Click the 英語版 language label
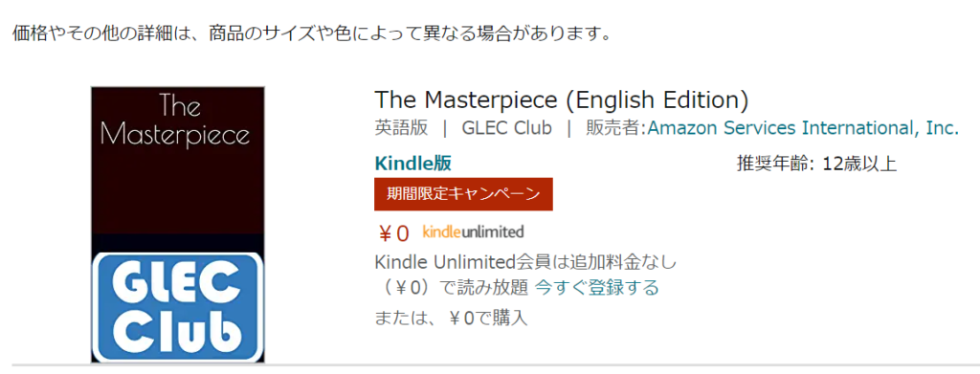 [x=401, y=128]
